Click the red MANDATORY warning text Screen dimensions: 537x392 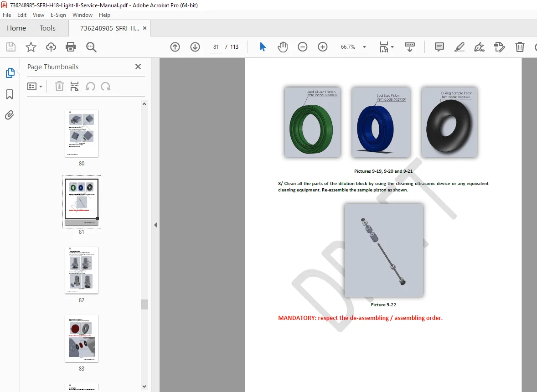tap(360, 318)
